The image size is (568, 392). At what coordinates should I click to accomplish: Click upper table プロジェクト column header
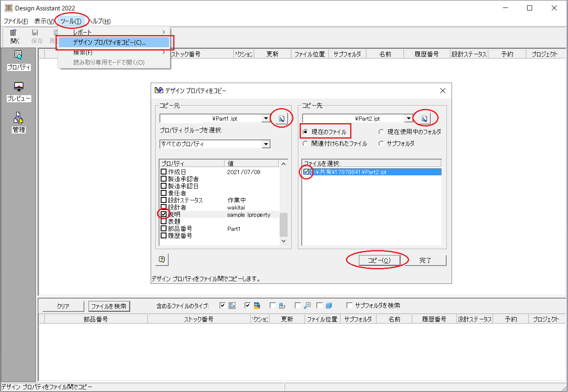(545, 54)
